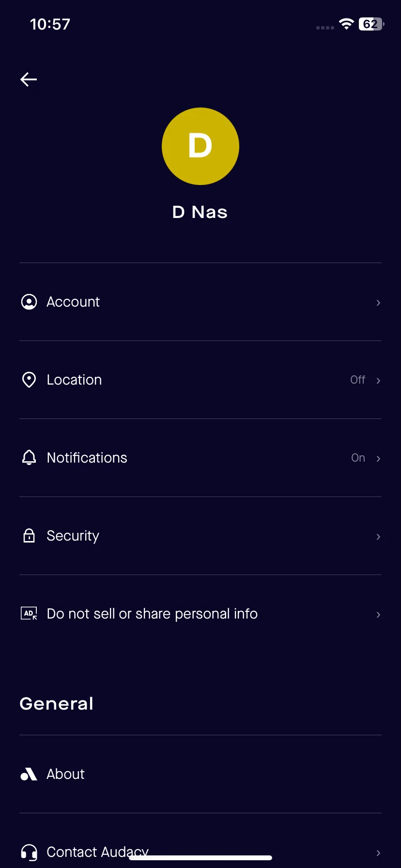Open chevron for Do not sell row
This screenshot has width=401, height=868.
[378, 615]
